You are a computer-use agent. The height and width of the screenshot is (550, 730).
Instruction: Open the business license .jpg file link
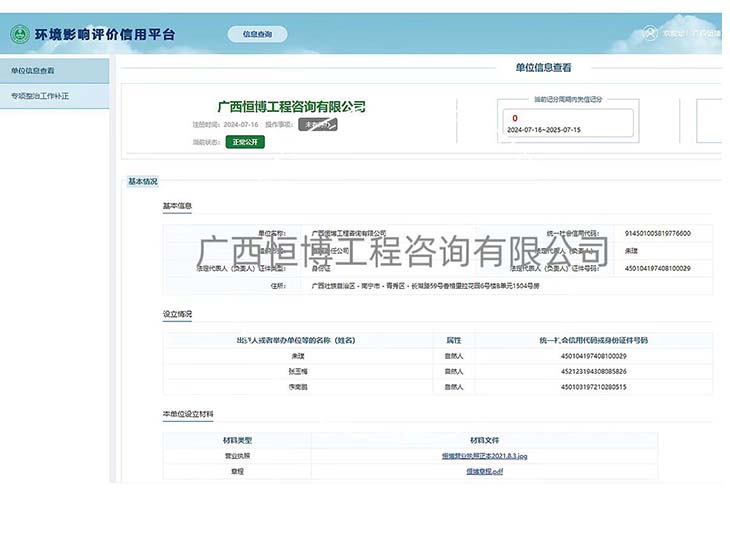(x=485, y=456)
